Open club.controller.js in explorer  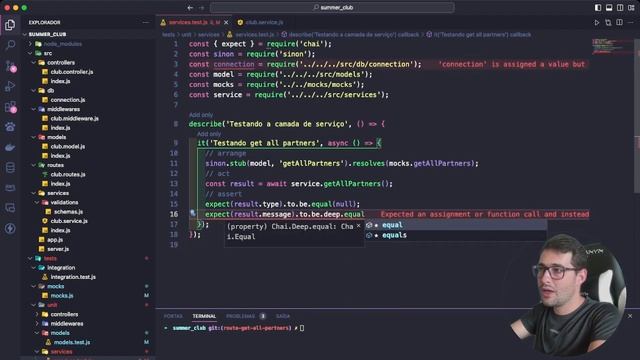(71, 72)
